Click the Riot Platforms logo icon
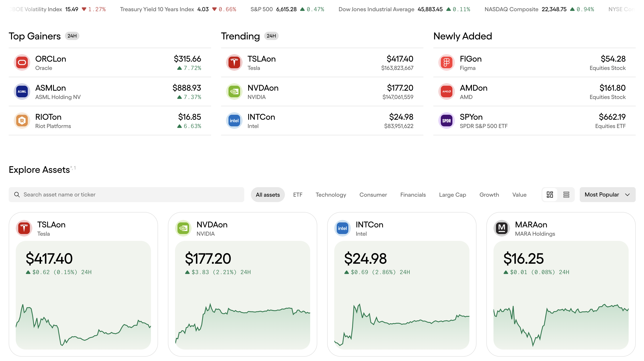Viewport: 644px width, 361px height. click(x=22, y=121)
